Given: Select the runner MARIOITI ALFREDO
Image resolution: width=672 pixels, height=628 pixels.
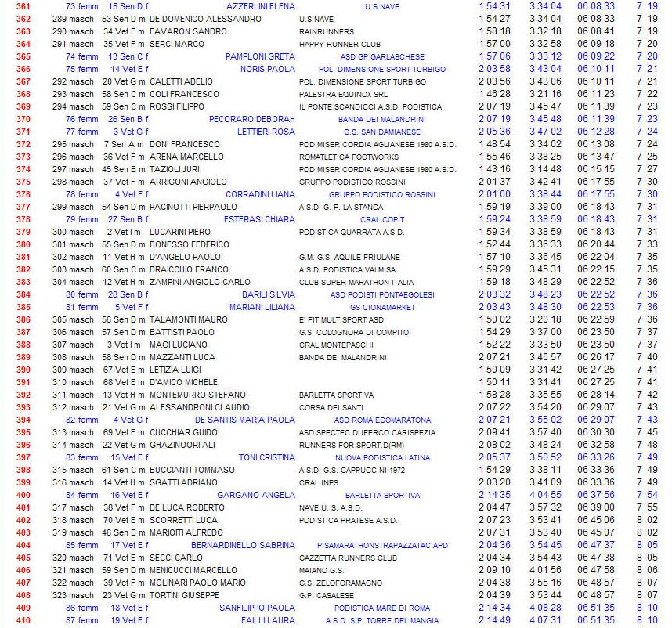Looking at the screenshot, I should pos(186,533).
